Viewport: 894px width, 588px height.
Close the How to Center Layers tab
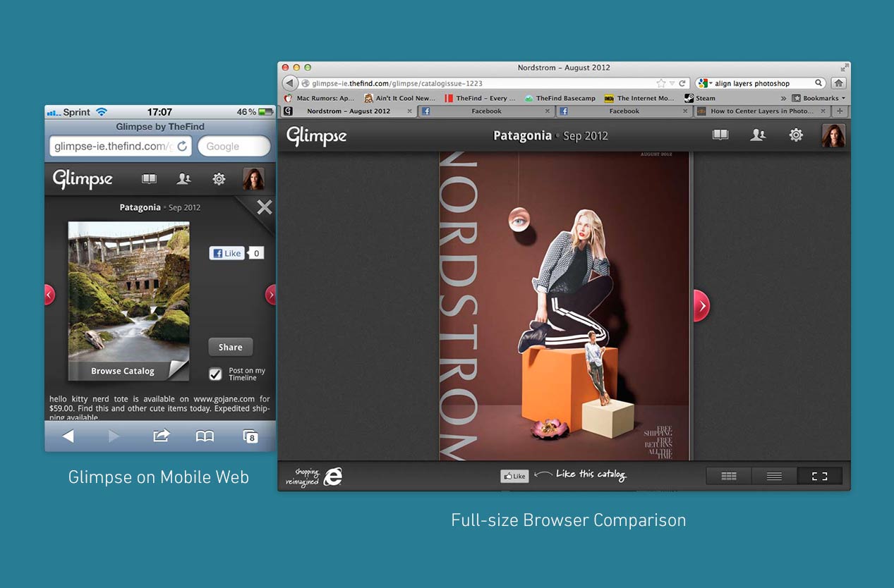823,111
